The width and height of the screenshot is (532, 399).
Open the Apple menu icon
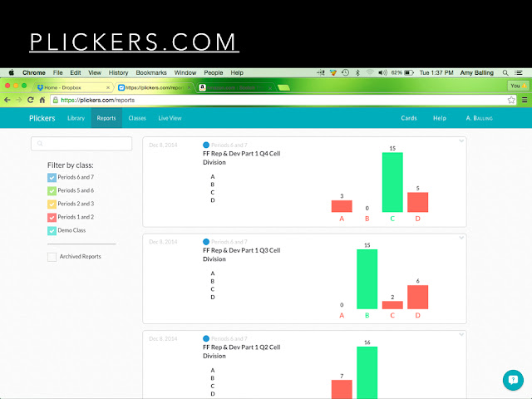[11, 72]
